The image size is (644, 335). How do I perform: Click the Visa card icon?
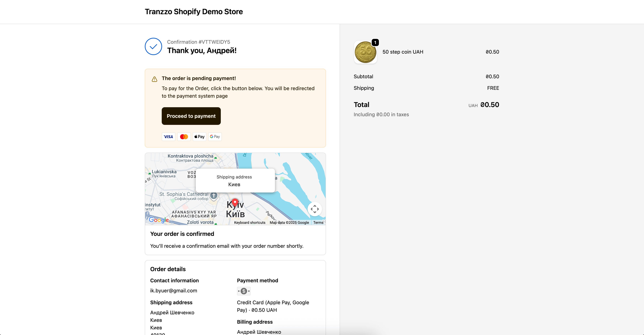pyautogui.click(x=168, y=137)
